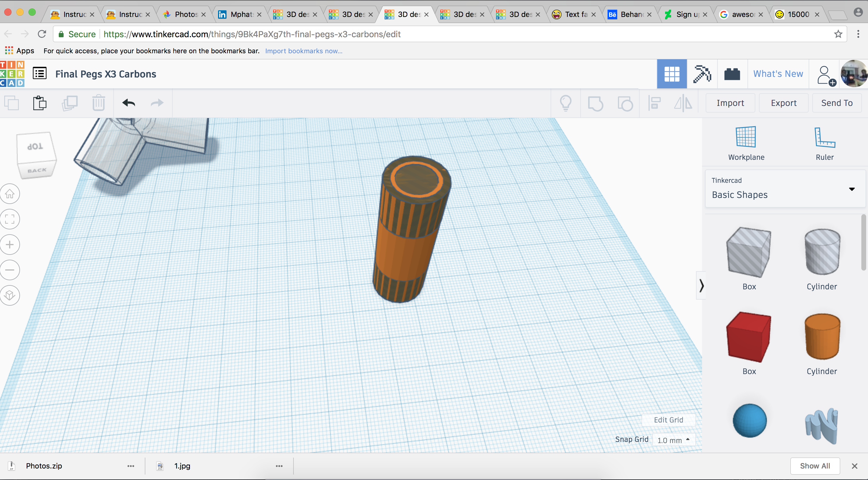Click the Fit all in view icon
The width and height of the screenshot is (868, 480).
tap(10, 219)
